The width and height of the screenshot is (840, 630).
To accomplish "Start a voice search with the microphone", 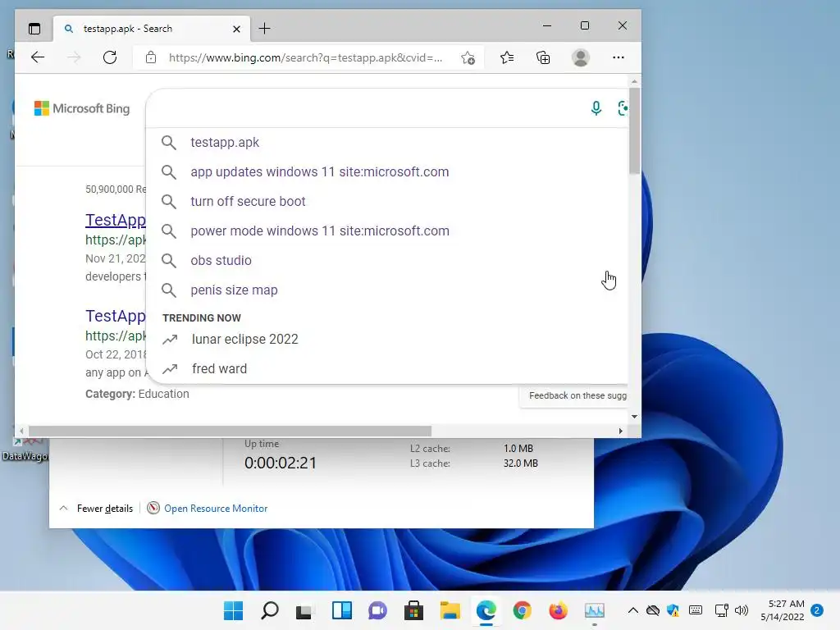I will (x=596, y=108).
